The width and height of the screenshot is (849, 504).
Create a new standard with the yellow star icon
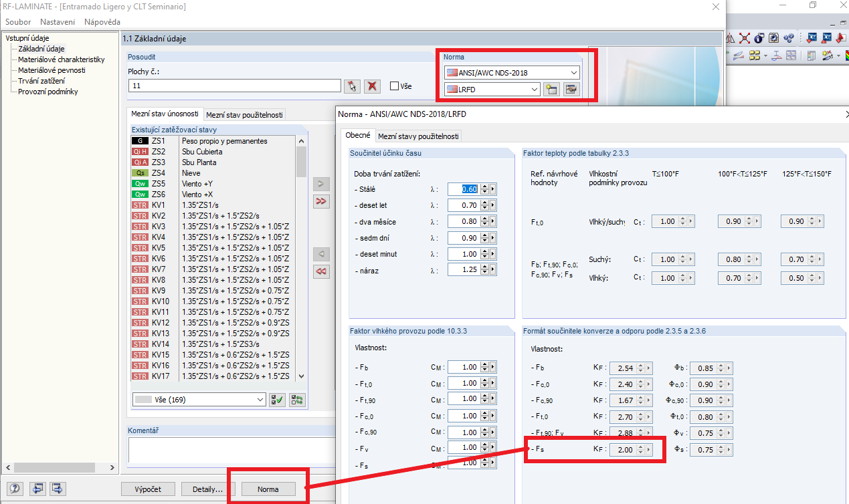click(551, 90)
